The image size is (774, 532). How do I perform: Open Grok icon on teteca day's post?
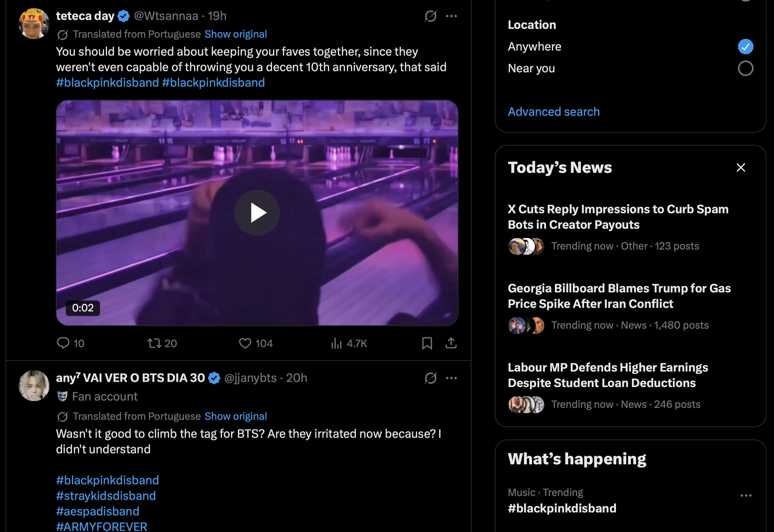[430, 16]
